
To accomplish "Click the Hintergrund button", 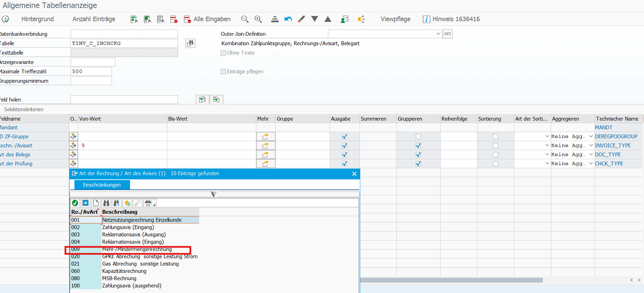I will point(38,19).
